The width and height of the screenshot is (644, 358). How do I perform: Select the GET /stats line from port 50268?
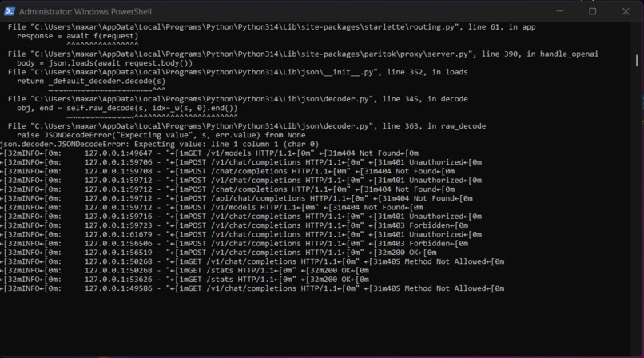click(185, 271)
